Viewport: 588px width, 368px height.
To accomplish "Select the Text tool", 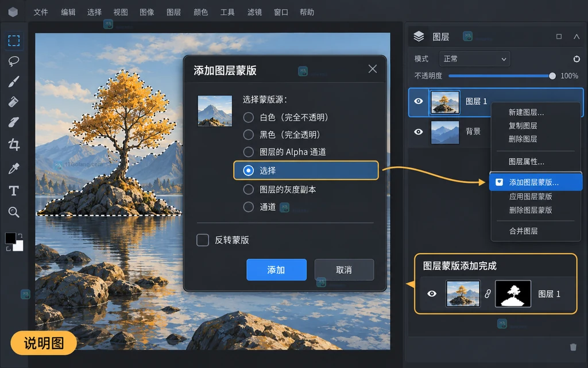I will pyautogui.click(x=14, y=191).
